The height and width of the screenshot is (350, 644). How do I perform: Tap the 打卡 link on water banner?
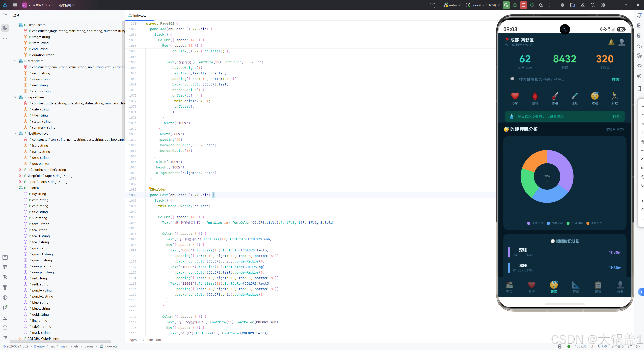click(x=617, y=116)
